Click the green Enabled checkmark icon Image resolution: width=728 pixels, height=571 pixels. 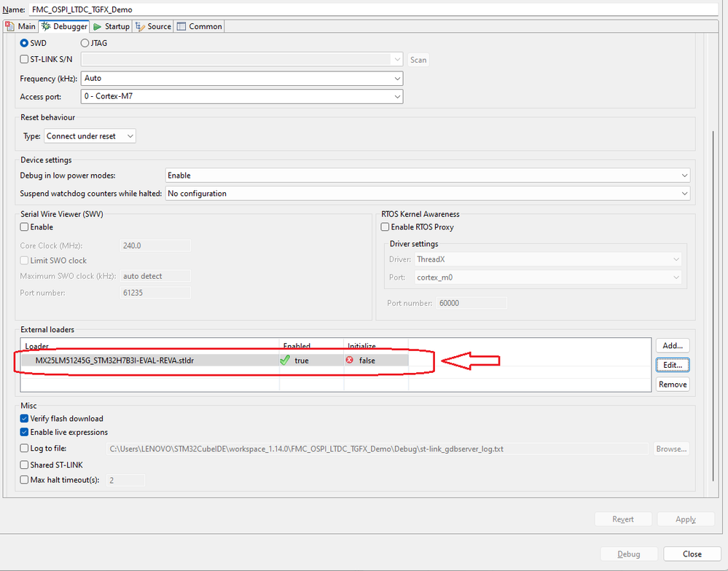point(285,361)
